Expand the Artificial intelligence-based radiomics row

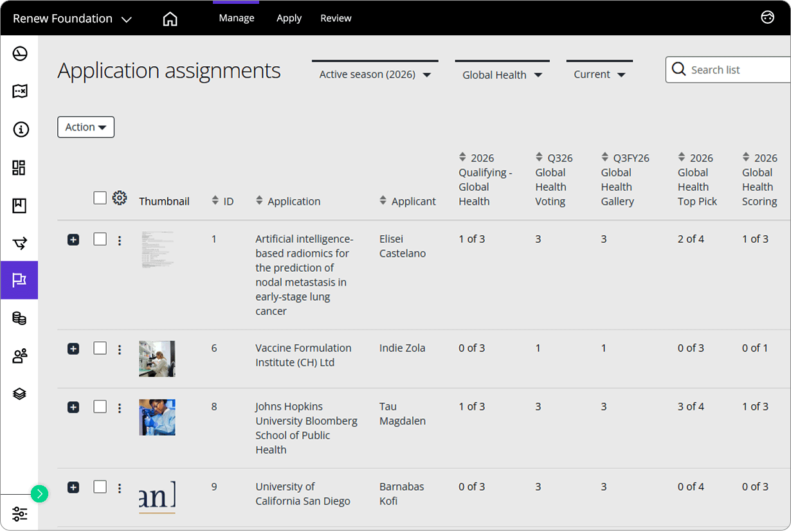pos(73,240)
